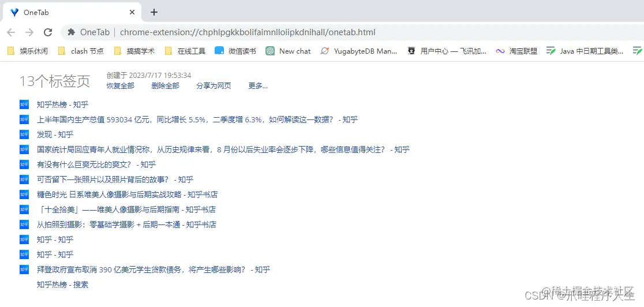The height and width of the screenshot is (307, 644).
Task: Open the 在线工具 bookmark folder
Action: click(185, 51)
